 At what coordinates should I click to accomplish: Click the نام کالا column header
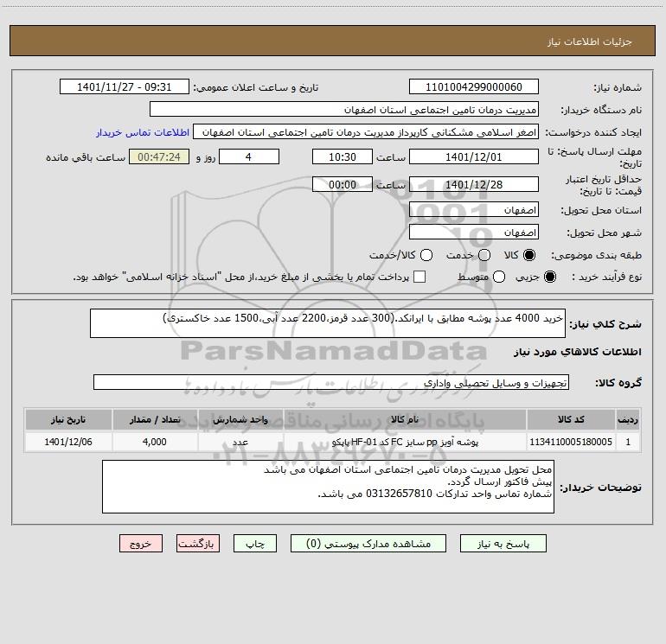pyautogui.click(x=405, y=419)
